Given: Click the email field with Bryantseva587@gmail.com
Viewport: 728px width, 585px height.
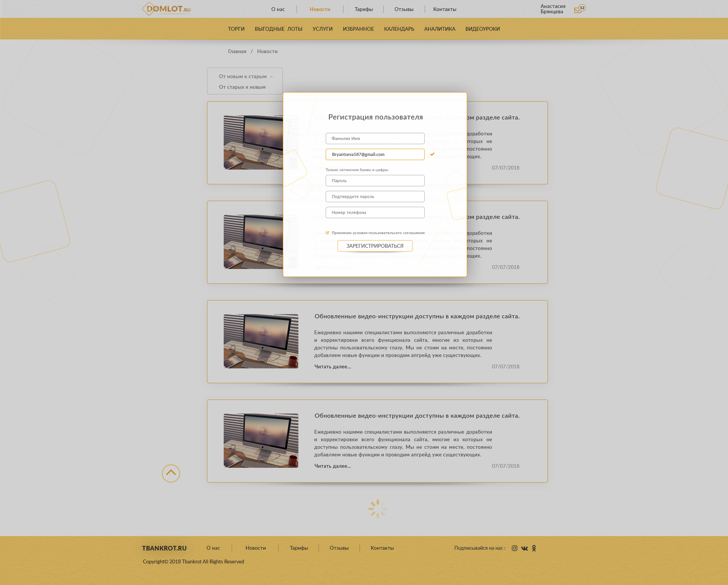Looking at the screenshot, I should (375, 154).
